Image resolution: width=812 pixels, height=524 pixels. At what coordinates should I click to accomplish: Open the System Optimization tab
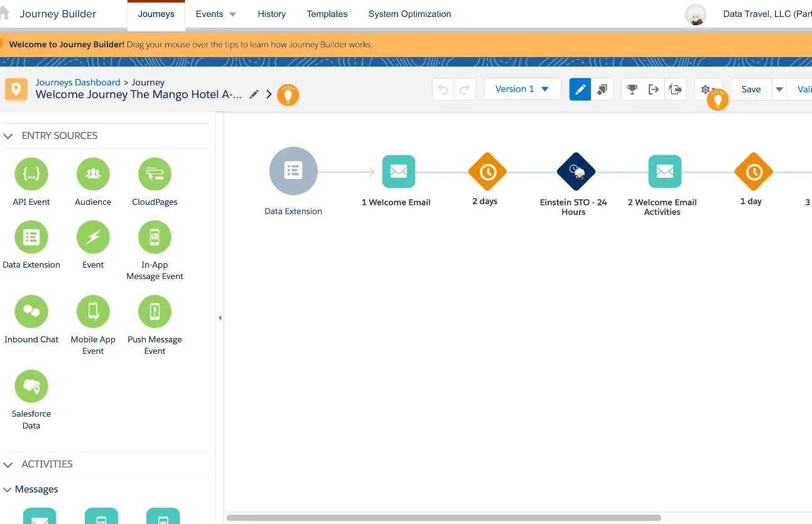pyautogui.click(x=409, y=14)
